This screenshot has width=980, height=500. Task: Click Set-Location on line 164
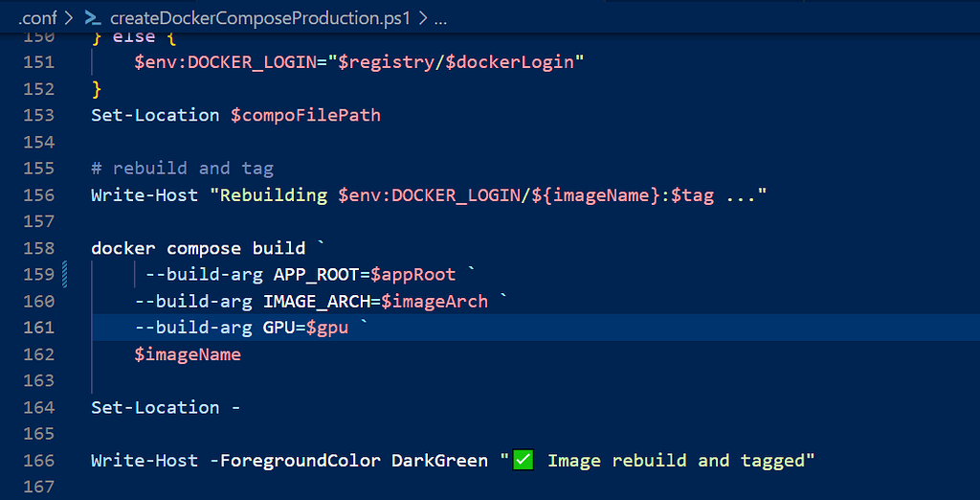[155, 408]
